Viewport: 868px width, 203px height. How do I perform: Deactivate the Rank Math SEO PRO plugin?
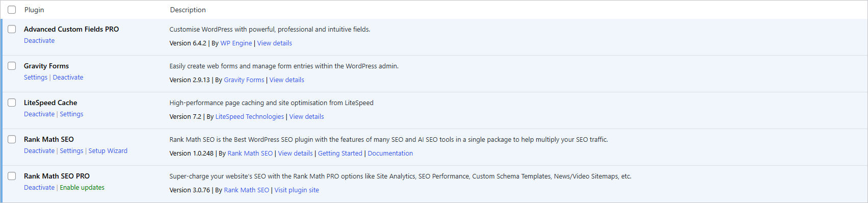click(x=39, y=188)
